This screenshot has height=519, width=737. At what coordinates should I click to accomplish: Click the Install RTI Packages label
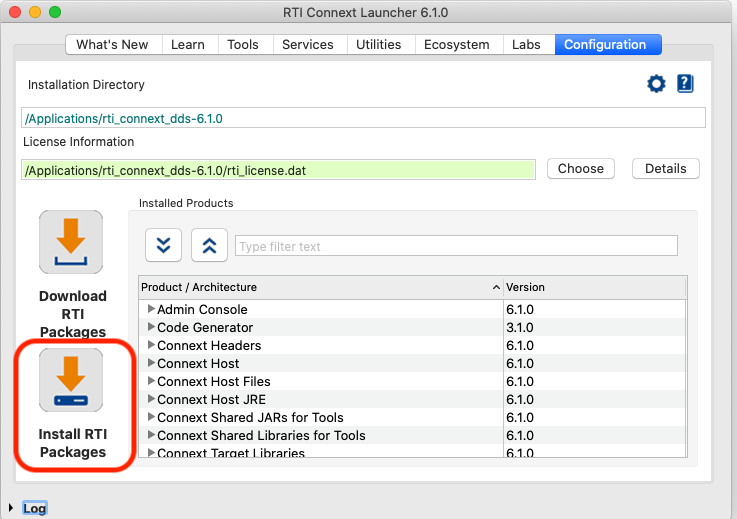click(x=73, y=443)
